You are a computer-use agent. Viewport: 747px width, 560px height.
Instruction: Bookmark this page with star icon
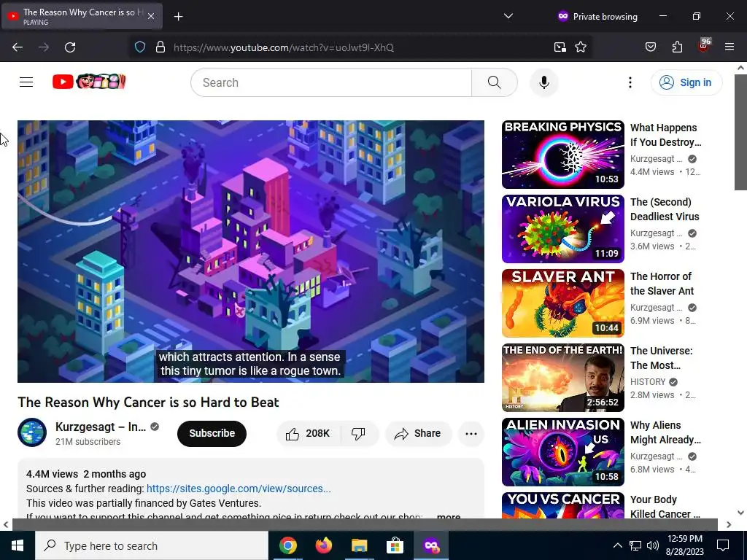coord(581,47)
